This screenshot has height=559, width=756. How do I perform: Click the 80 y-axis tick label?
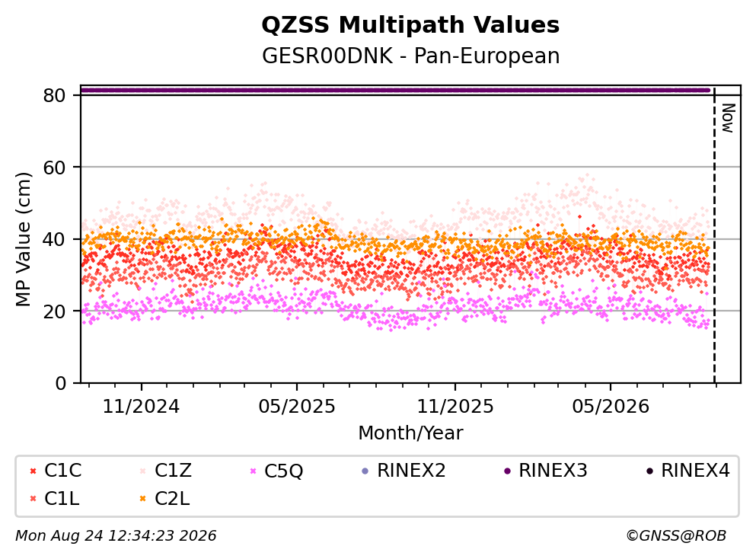(54, 95)
